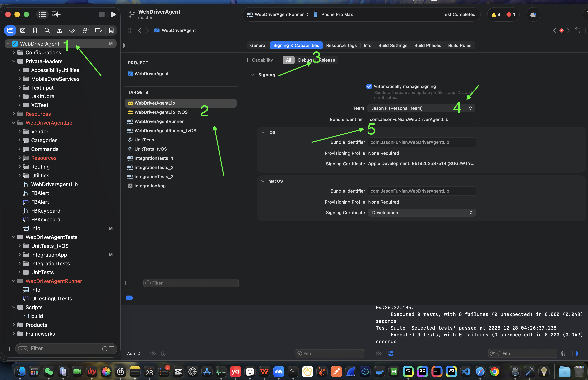Open macOS Signing Certificate Development dropdown
The image size is (588, 380).
pos(422,213)
